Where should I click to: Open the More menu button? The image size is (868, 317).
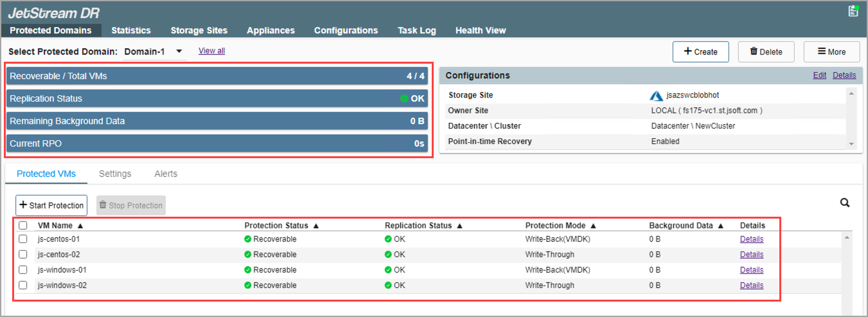point(831,52)
